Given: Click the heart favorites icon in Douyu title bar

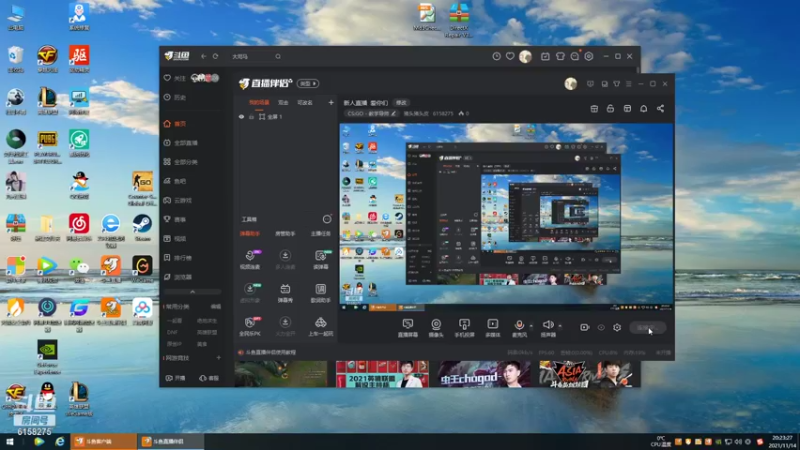Looking at the screenshot, I should click(x=510, y=57).
